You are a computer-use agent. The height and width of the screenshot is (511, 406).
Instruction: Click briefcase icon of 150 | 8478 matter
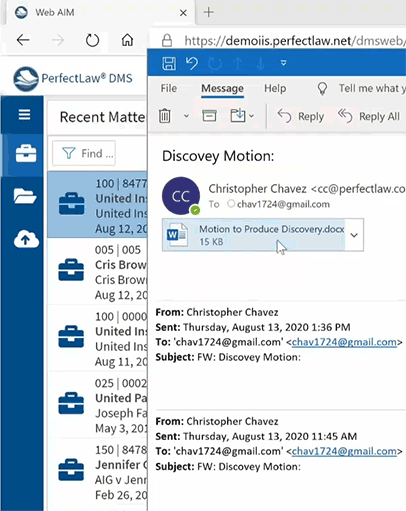[x=71, y=470]
